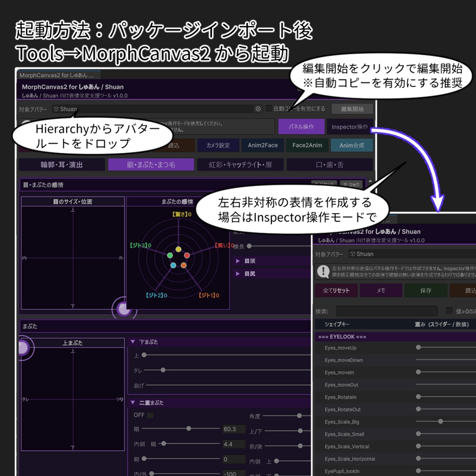Screen dimensions: 476x476
Task: Click the Eyes_Scale_Horizontal weight slider
Action: (x=446, y=458)
